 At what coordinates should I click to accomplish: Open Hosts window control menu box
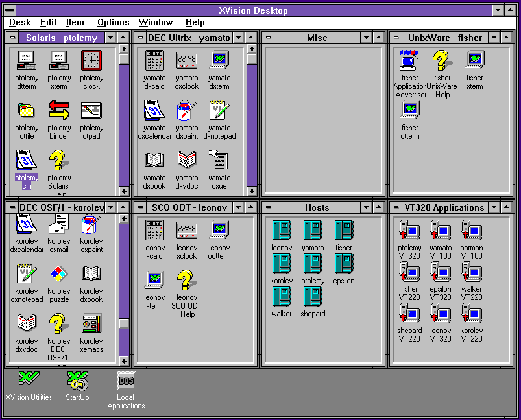(269, 207)
